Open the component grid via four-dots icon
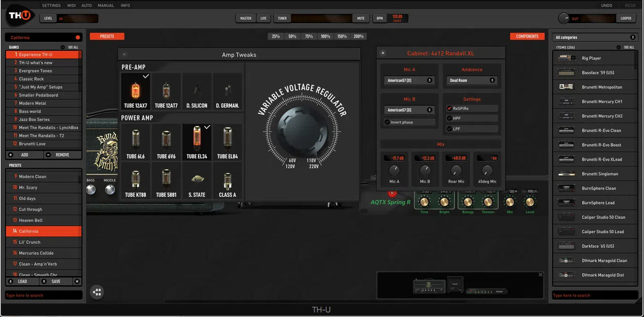Viewport: 644px width, 317px height. (x=97, y=292)
